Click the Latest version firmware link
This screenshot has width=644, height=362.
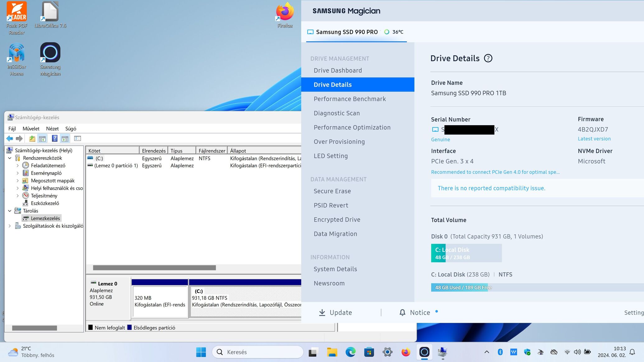coord(594,139)
